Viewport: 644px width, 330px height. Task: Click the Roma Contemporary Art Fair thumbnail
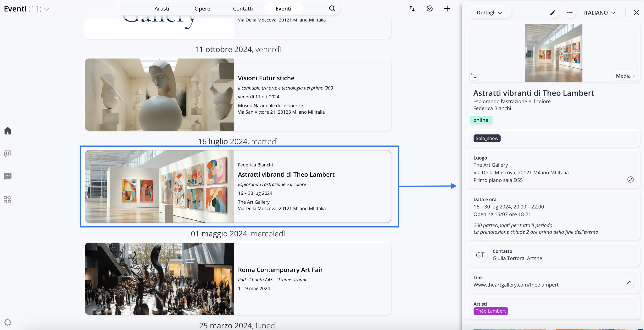[159, 278]
